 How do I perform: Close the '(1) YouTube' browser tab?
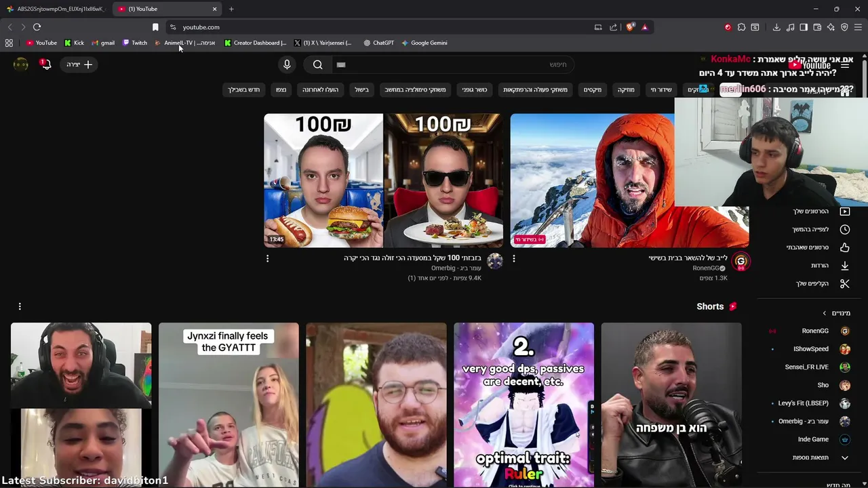tap(215, 9)
